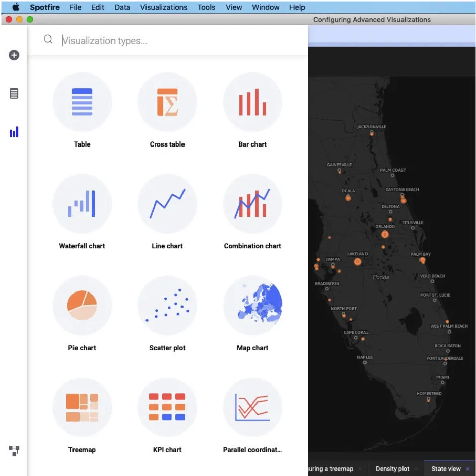Screen dimensions: 476x476
Task: Click the KPI chart label text
Action: point(167,450)
